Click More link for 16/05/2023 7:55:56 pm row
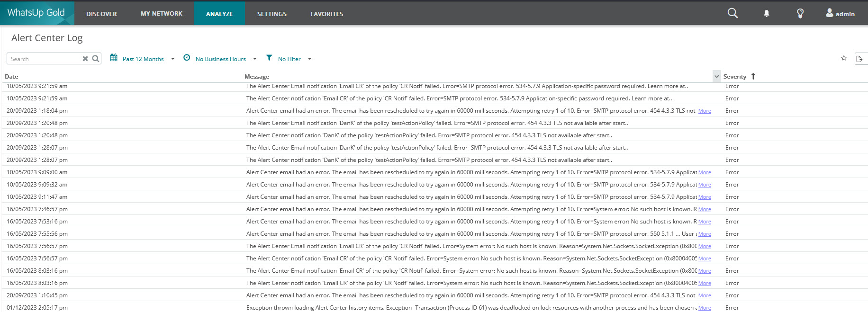 (705, 234)
